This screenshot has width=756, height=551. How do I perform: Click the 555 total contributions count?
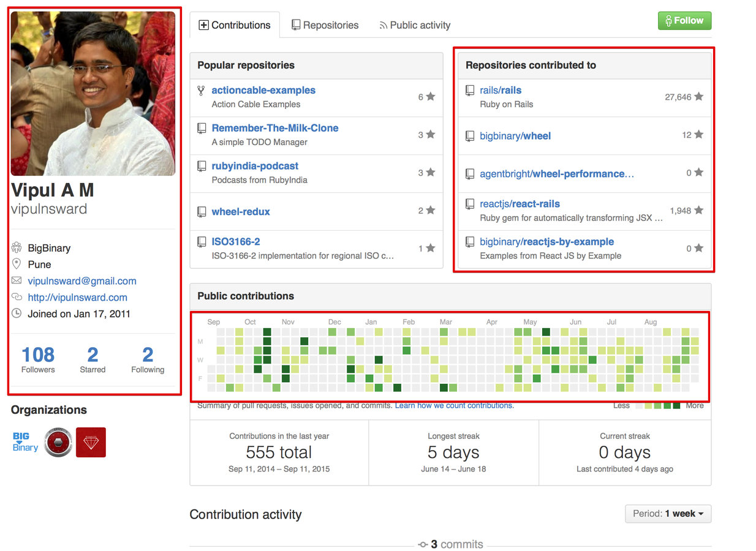279,452
